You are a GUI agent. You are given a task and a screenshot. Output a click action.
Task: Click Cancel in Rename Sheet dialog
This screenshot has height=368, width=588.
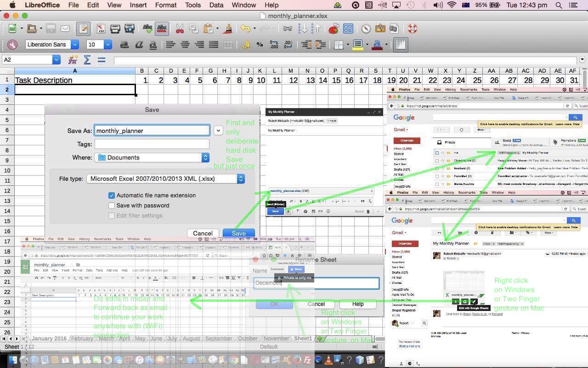click(x=316, y=304)
